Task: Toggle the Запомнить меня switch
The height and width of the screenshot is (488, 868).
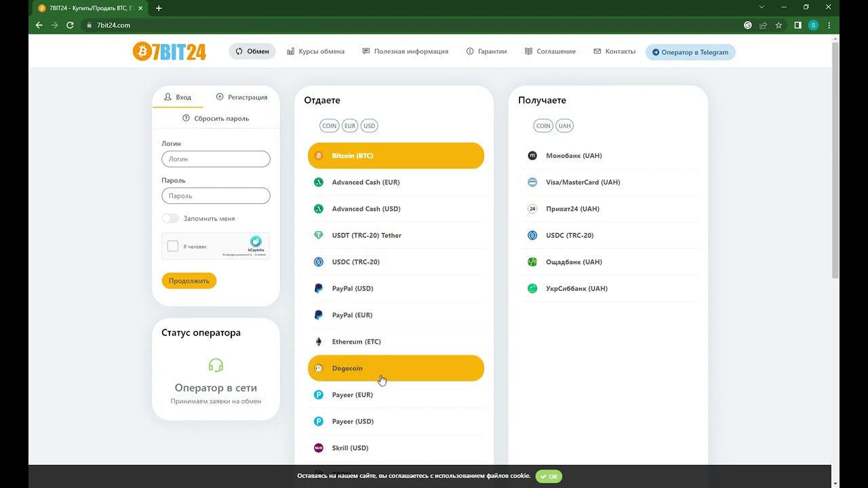Action: [170, 218]
